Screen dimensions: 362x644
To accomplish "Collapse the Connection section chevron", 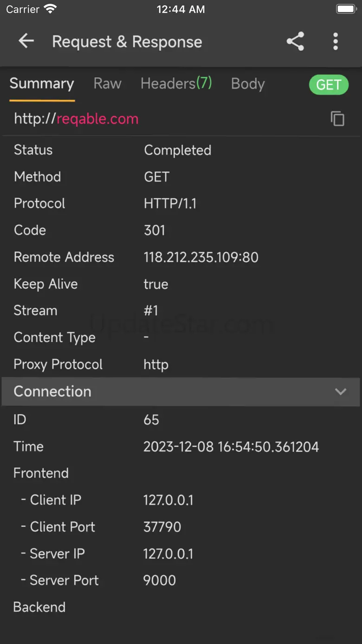I will pyautogui.click(x=341, y=391).
